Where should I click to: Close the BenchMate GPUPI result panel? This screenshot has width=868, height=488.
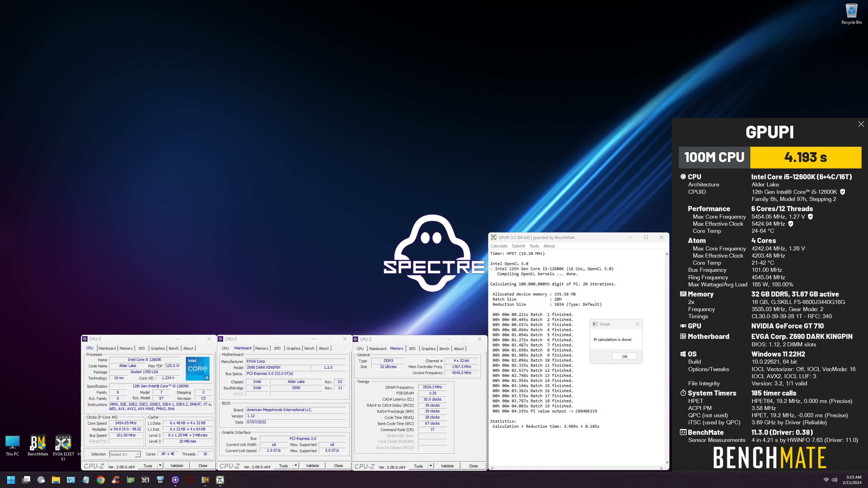861,124
